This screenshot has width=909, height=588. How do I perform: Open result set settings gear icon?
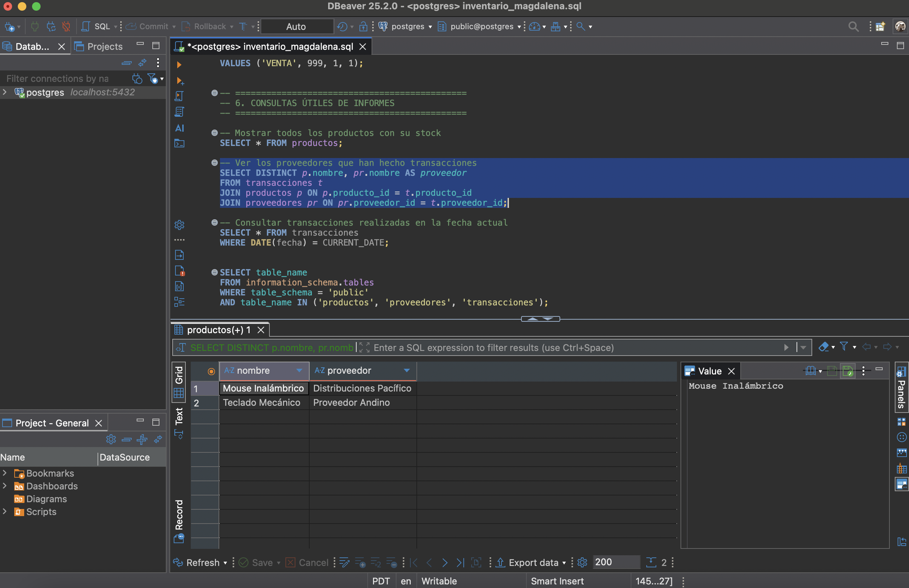[x=582, y=562]
